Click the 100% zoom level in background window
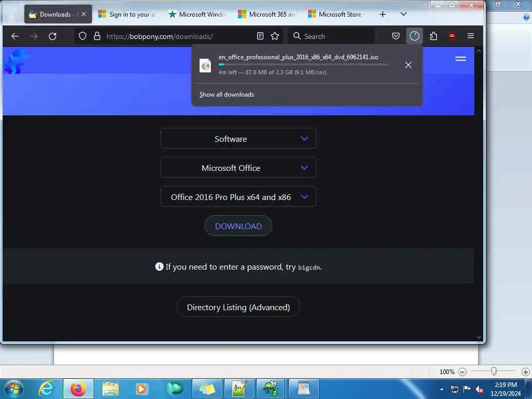The image size is (532, 399). [447, 372]
